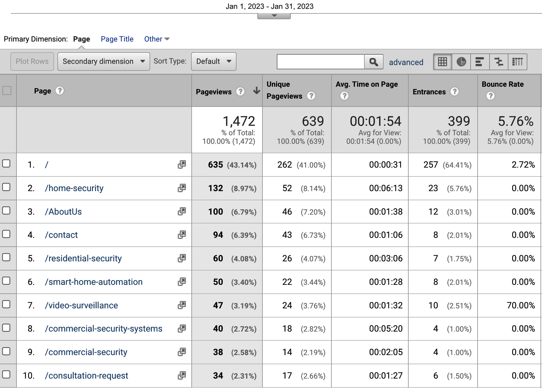Check the box for /AboutUs row

pos(6,211)
